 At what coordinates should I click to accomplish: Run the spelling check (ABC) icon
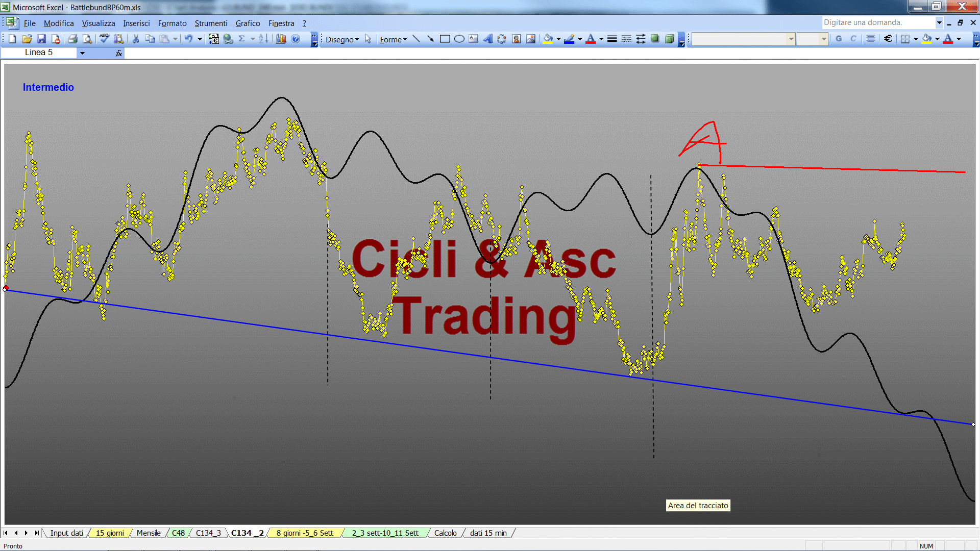[104, 39]
